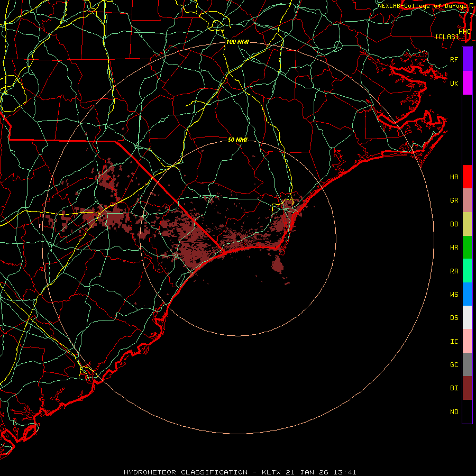Click the 50 NMI range ring label
The width and height of the screenshot is (476, 476).
[x=237, y=140]
